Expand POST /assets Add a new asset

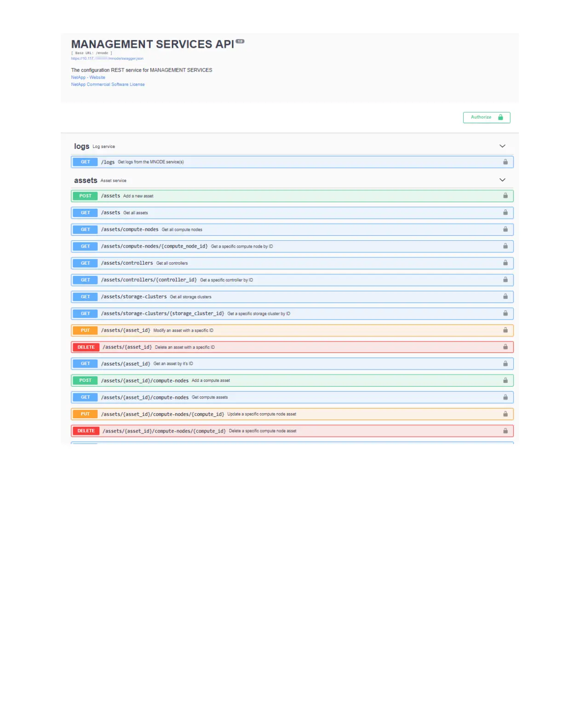point(292,196)
